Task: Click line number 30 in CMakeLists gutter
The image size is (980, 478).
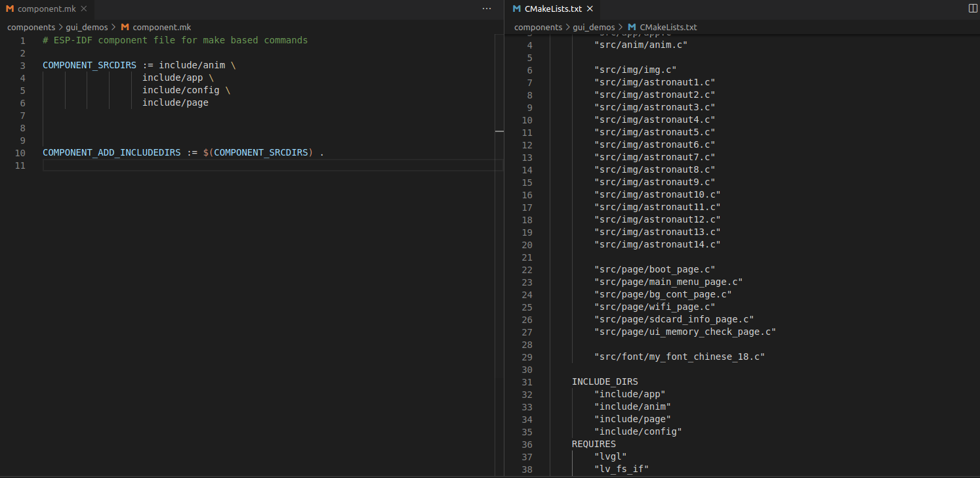Action: tap(527, 370)
